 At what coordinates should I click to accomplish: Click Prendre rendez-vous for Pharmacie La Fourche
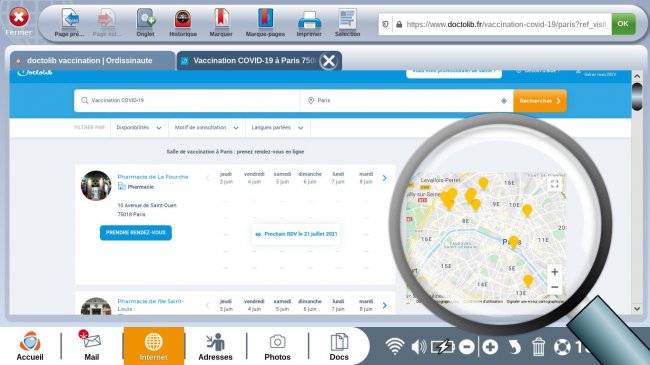click(x=136, y=233)
